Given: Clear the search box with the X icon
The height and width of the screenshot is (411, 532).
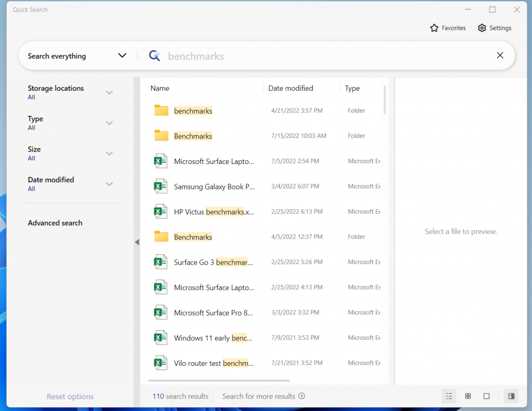Looking at the screenshot, I should tap(500, 55).
